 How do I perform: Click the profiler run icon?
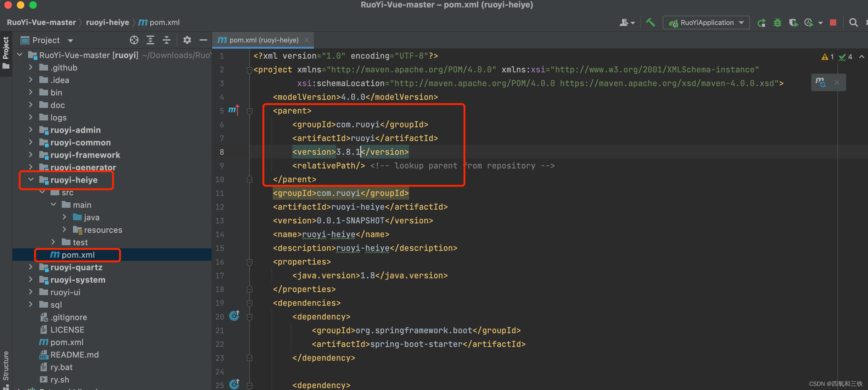[x=809, y=22]
